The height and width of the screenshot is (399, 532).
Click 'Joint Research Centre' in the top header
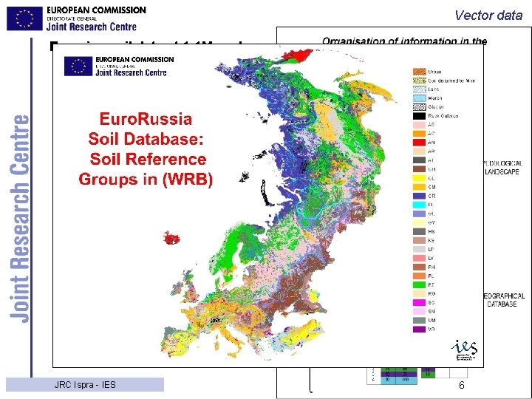(x=92, y=27)
